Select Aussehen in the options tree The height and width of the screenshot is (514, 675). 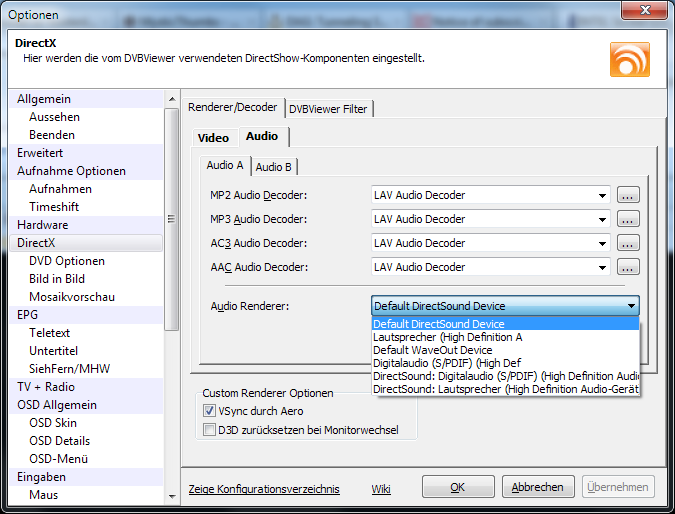pos(86,117)
